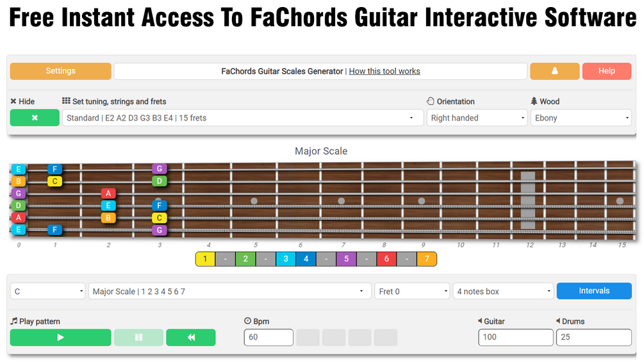Viewport: 644px width, 362px height.
Task: Click G note on high E string fret 3
Action: click(160, 169)
